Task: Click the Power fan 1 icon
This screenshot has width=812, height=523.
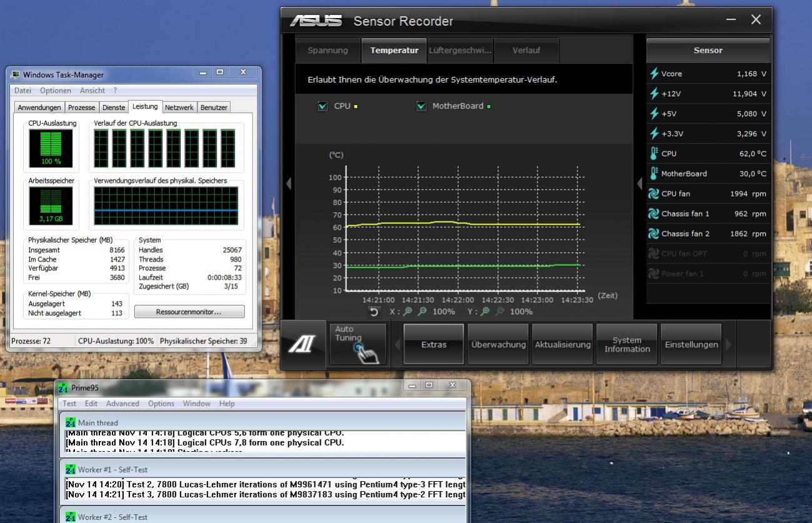Action: pyautogui.click(x=654, y=274)
